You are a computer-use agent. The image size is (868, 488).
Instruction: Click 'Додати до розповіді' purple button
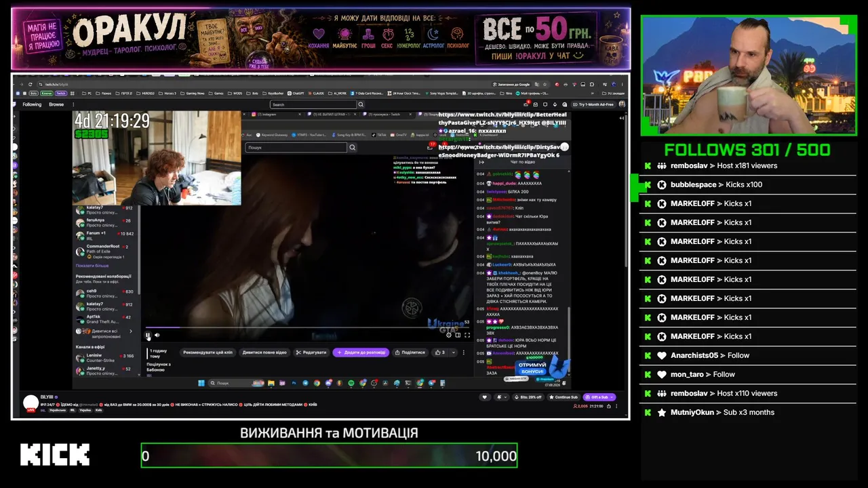point(361,352)
